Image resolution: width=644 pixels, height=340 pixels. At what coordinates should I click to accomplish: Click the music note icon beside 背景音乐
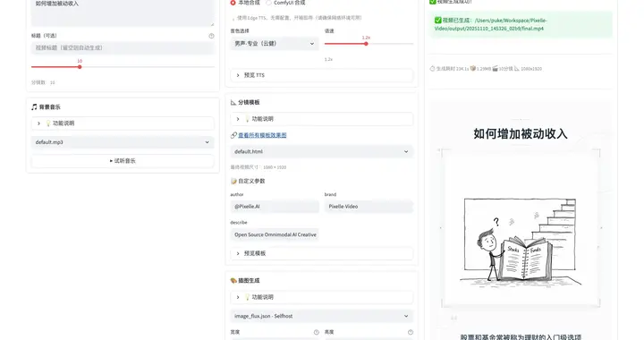34,107
